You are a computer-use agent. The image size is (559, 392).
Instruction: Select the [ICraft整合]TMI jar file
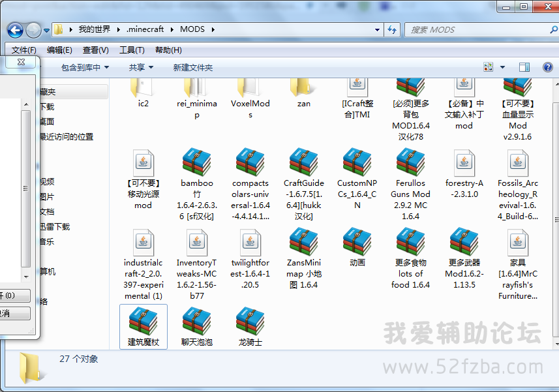pyautogui.click(x=357, y=99)
